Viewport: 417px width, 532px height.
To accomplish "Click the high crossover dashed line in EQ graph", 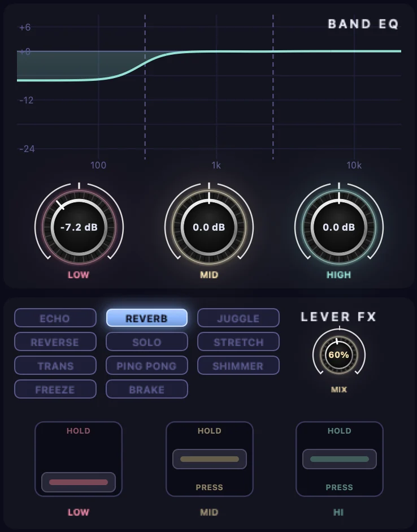I will point(273,87).
